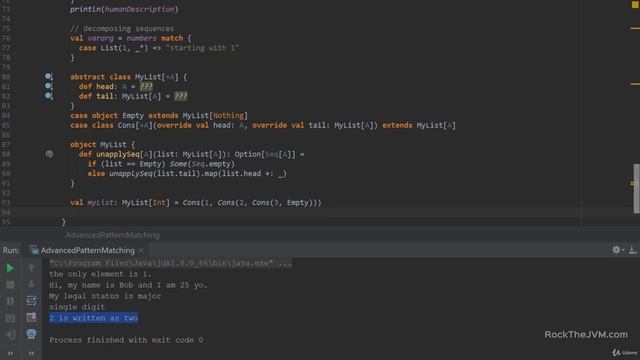Click 'Process finished with exit code 0' text
The width and height of the screenshot is (640, 360).
[x=126, y=340]
